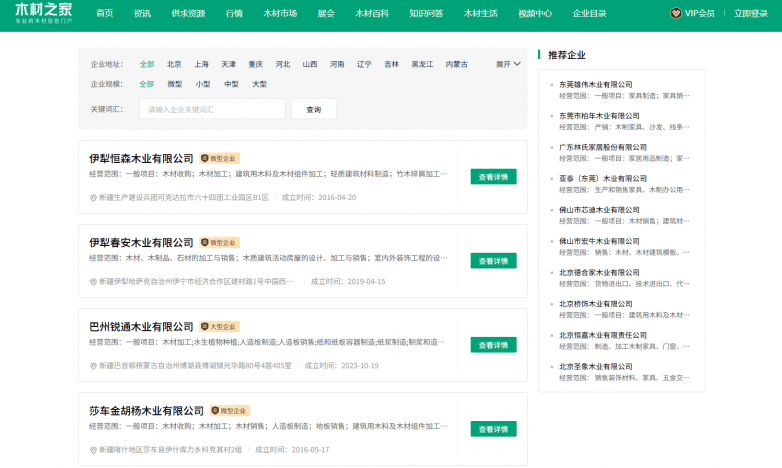Filter company scale by 微型

[175, 84]
